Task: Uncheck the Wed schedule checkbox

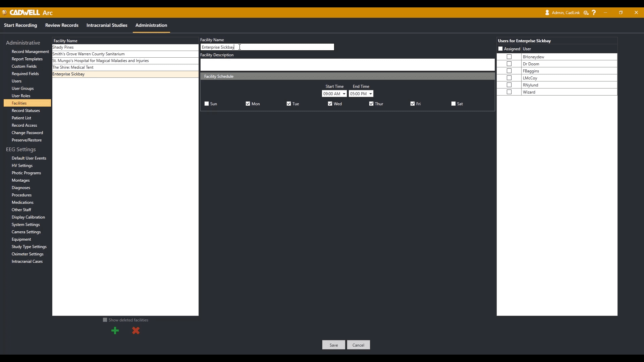Action: 330,104
